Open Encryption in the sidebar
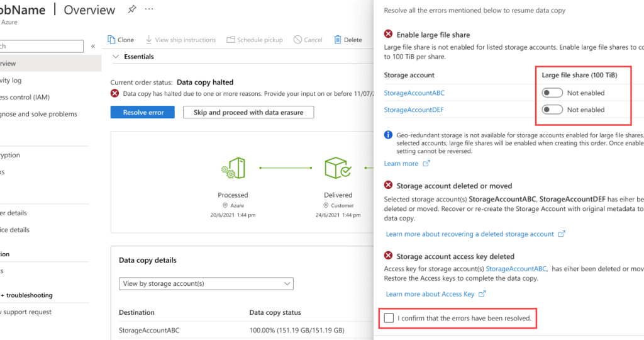644x340 pixels. coord(9,156)
